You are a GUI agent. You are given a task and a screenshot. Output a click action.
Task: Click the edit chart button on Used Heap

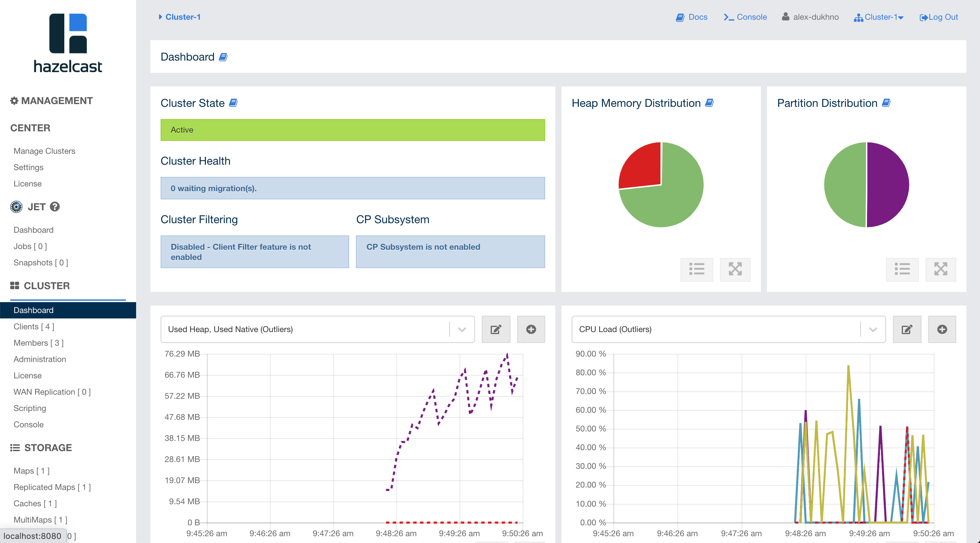tap(496, 329)
